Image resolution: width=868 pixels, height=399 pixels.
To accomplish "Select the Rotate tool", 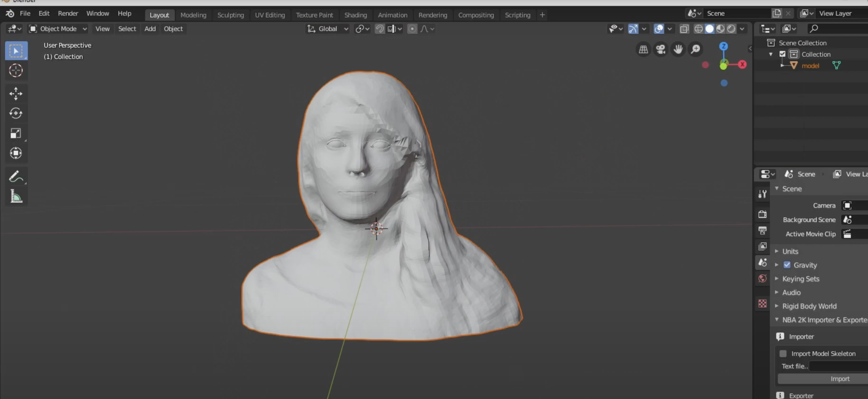I will 16,113.
